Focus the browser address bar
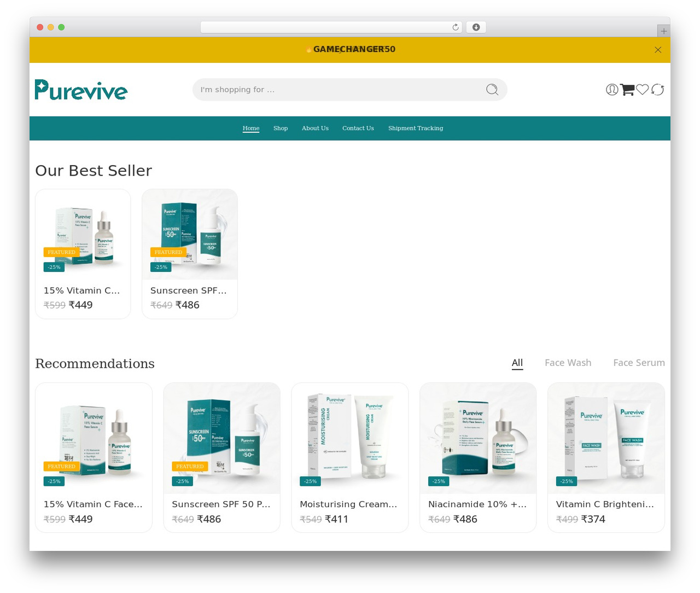 [x=331, y=27]
